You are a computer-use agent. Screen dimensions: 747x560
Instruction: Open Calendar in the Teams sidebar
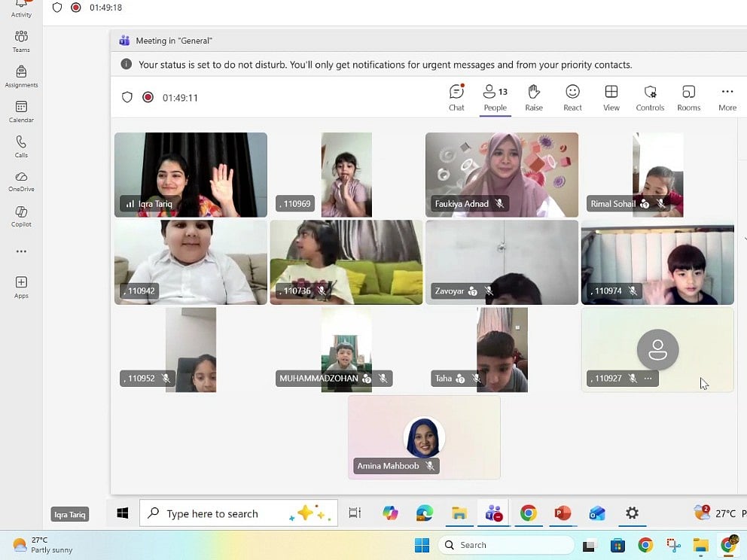(21, 111)
